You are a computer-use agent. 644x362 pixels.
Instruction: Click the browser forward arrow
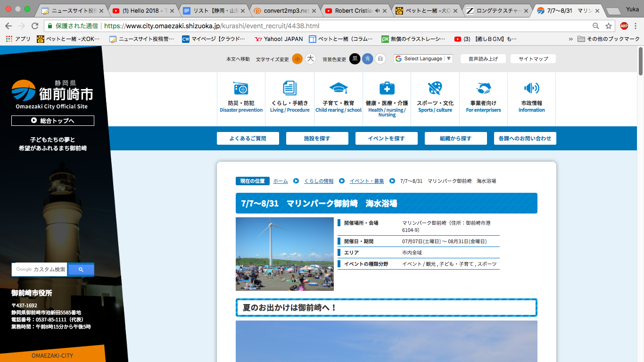(22, 26)
